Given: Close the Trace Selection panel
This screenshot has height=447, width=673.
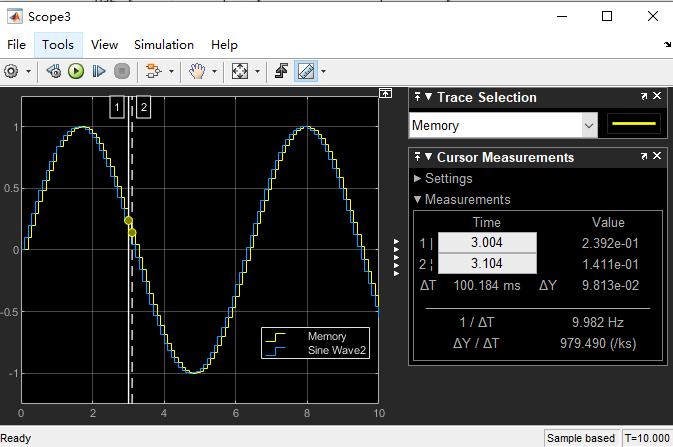Looking at the screenshot, I should click(x=657, y=96).
